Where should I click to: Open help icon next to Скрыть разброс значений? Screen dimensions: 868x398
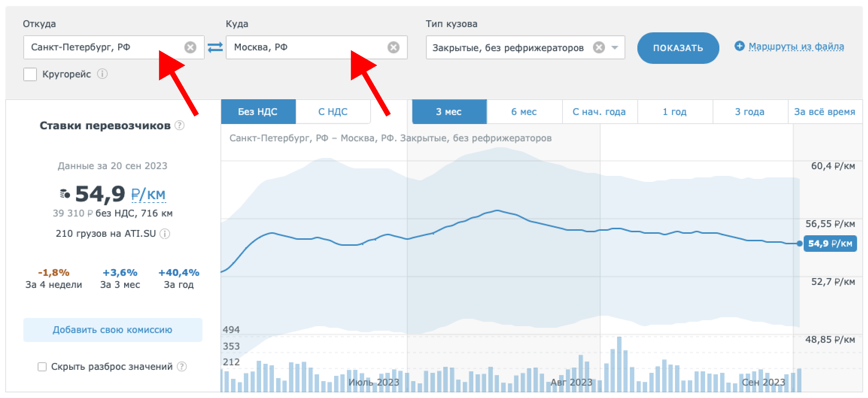click(x=182, y=366)
